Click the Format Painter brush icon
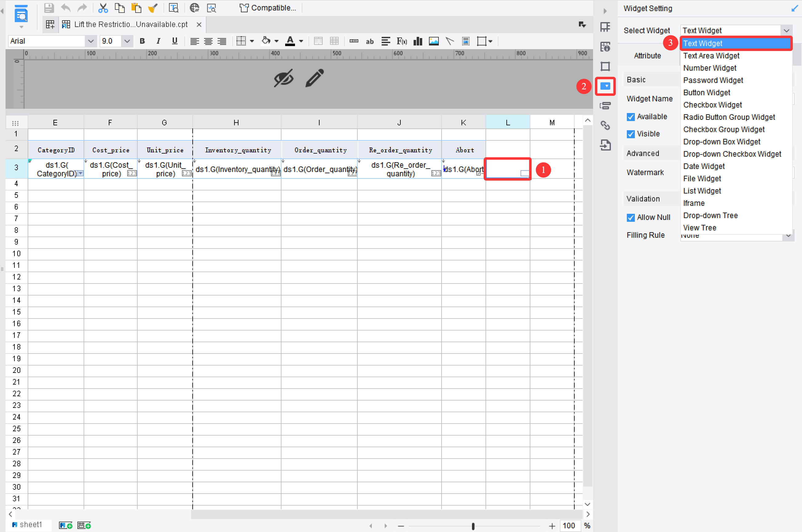This screenshot has width=802, height=532. point(153,7)
